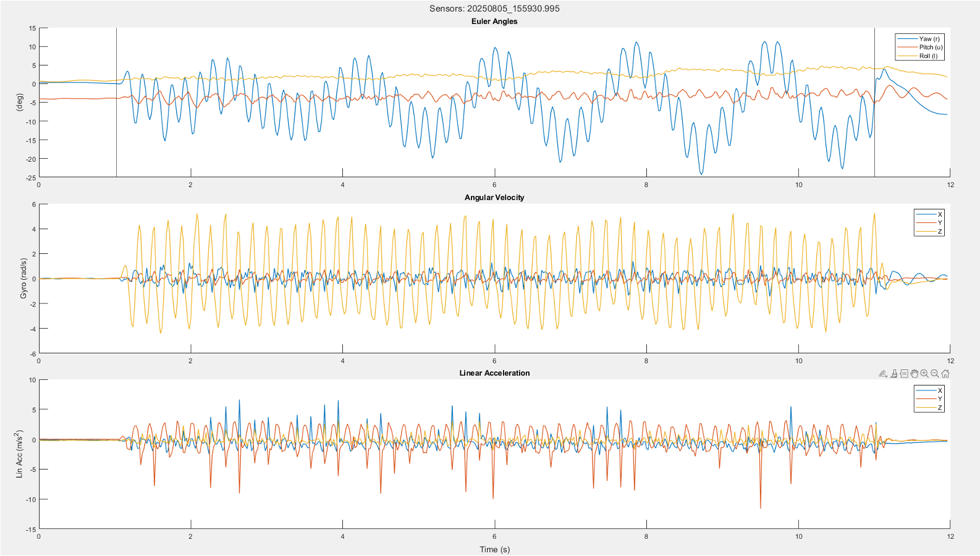Click the figure title "Sensors: 20250805_155930.995"
The width and height of the screenshot is (980, 556).
pyautogui.click(x=494, y=9)
